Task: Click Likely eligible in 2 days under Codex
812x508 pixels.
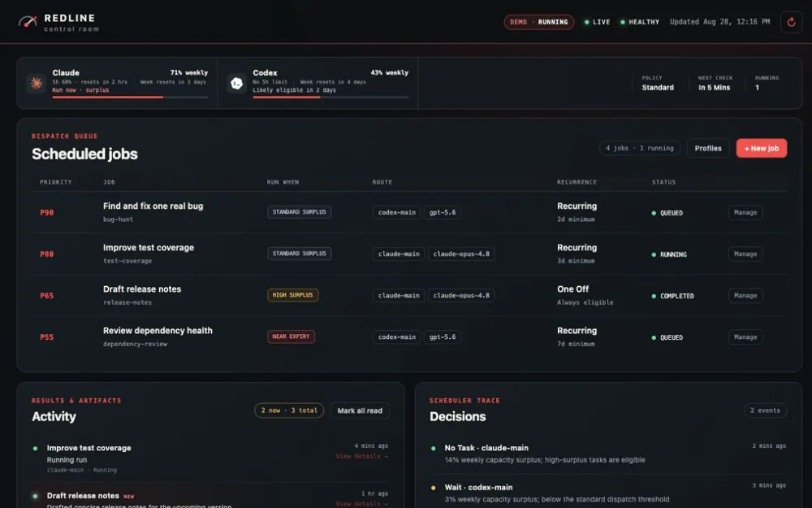Action: pos(294,90)
